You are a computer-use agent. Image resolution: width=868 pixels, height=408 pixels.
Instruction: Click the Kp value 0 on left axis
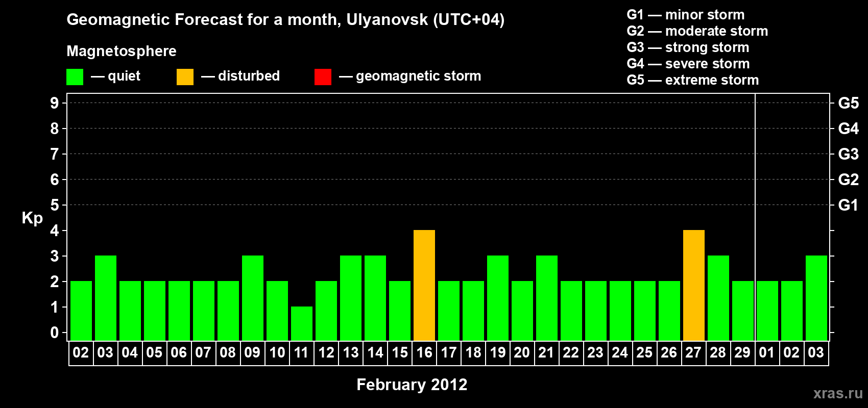(x=55, y=333)
